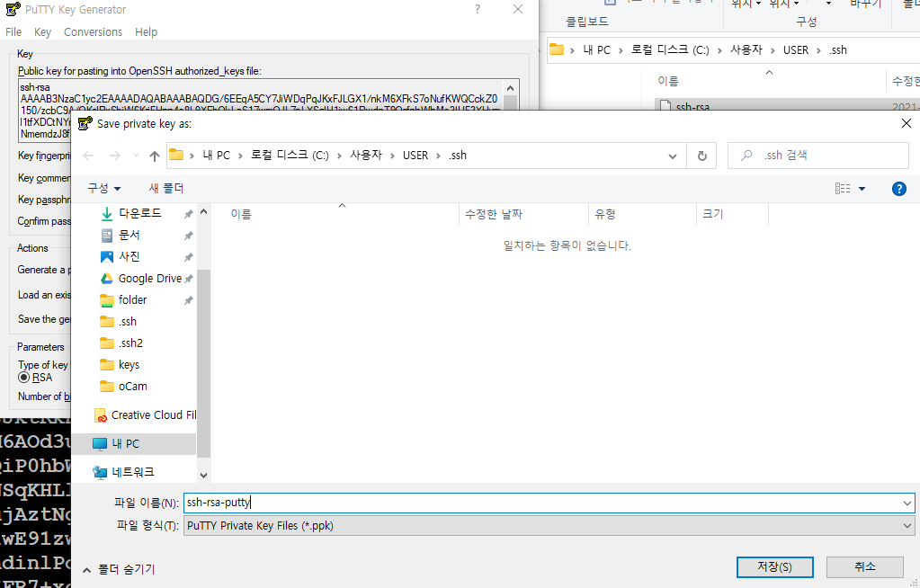Open the help question mark icon

[899, 189]
